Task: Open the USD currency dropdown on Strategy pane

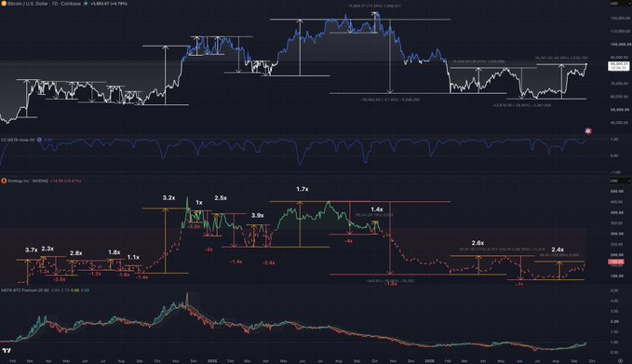Action: (x=619, y=181)
